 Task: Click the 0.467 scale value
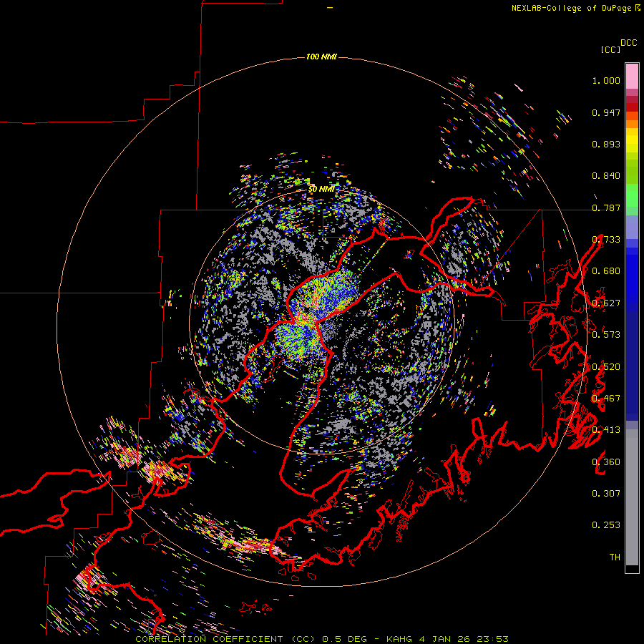(606, 399)
